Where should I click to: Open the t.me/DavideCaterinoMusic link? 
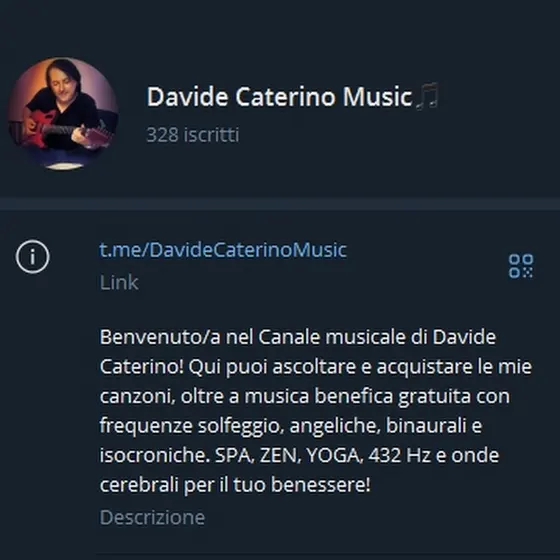223,250
